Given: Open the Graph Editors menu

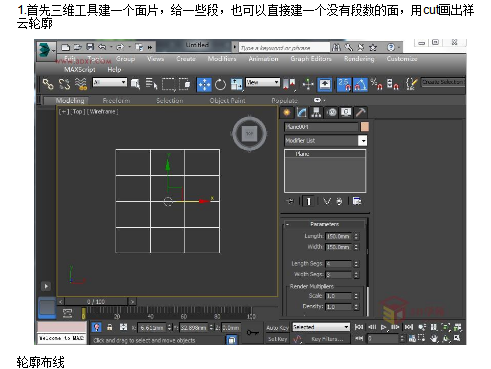Looking at the screenshot, I should click(311, 59).
